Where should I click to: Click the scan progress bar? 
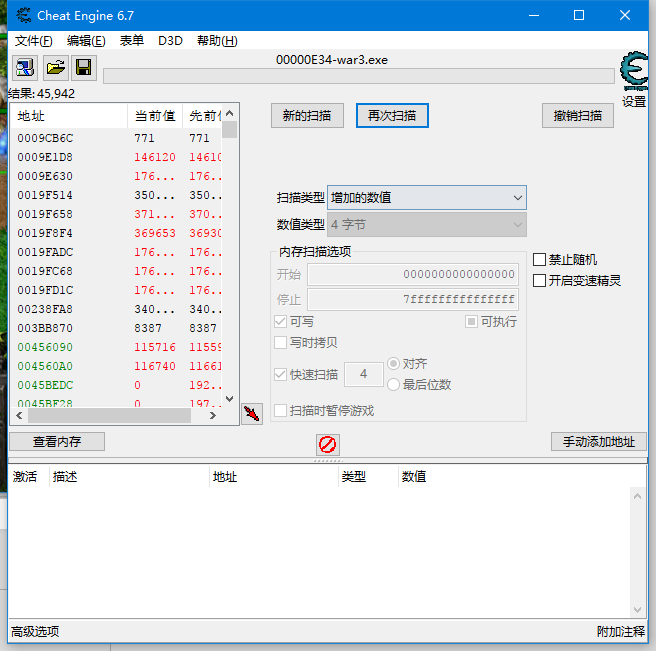(359, 76)
